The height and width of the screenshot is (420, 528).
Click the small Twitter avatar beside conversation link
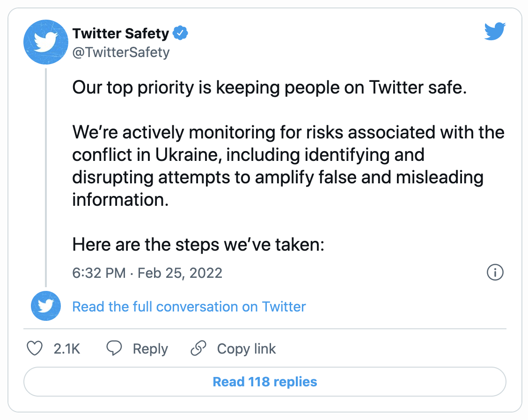click(46, 306)
